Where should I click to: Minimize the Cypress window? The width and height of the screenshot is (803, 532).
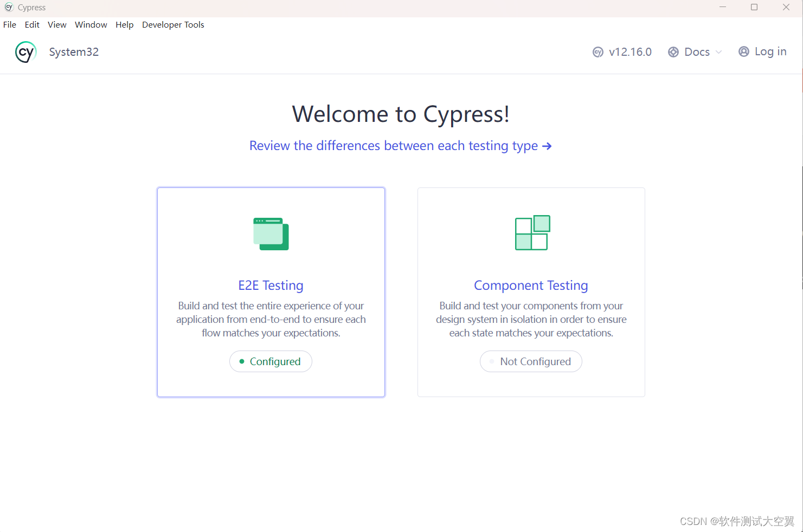click(x=723, y=7)
